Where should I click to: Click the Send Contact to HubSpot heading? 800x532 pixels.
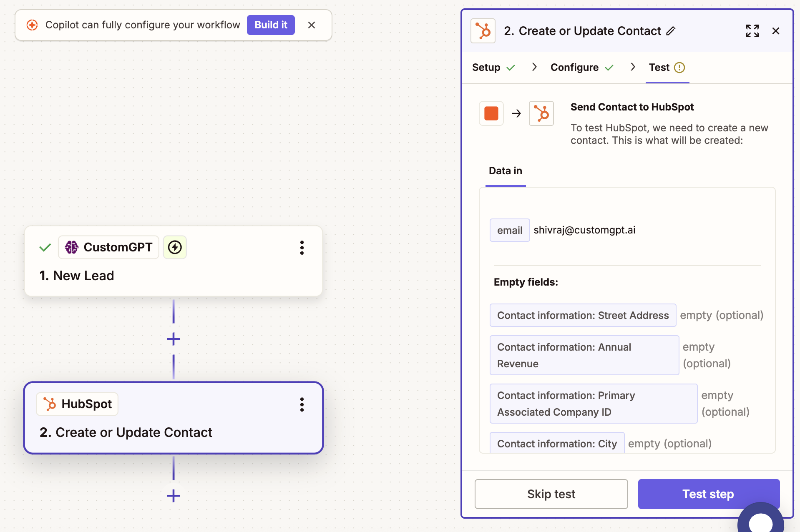[x=632, y=107]
